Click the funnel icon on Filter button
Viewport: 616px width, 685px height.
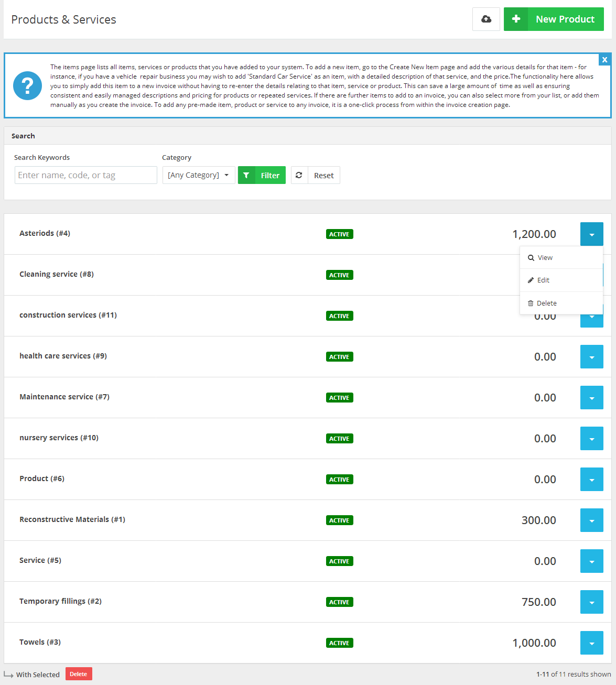(x=246, y=175)
